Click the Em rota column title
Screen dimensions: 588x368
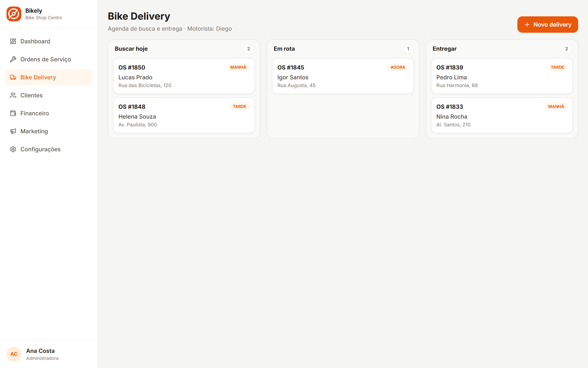pos(284,49)
